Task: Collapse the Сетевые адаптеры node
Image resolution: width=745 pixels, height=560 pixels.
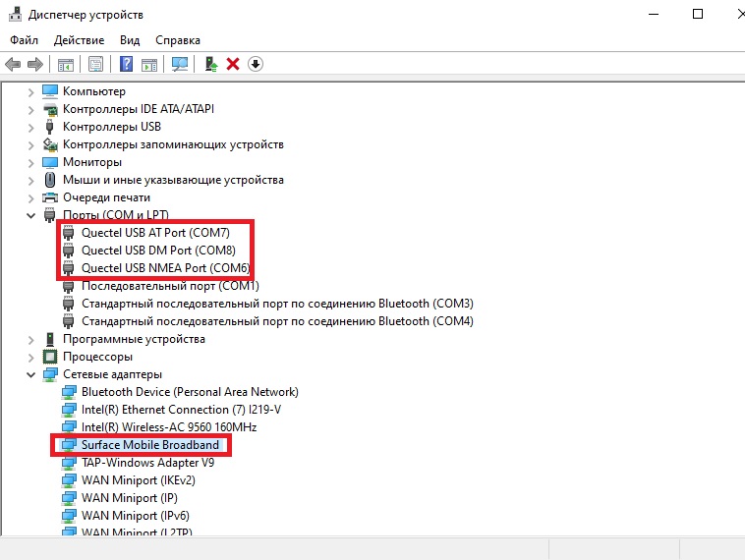Action: 31,374
